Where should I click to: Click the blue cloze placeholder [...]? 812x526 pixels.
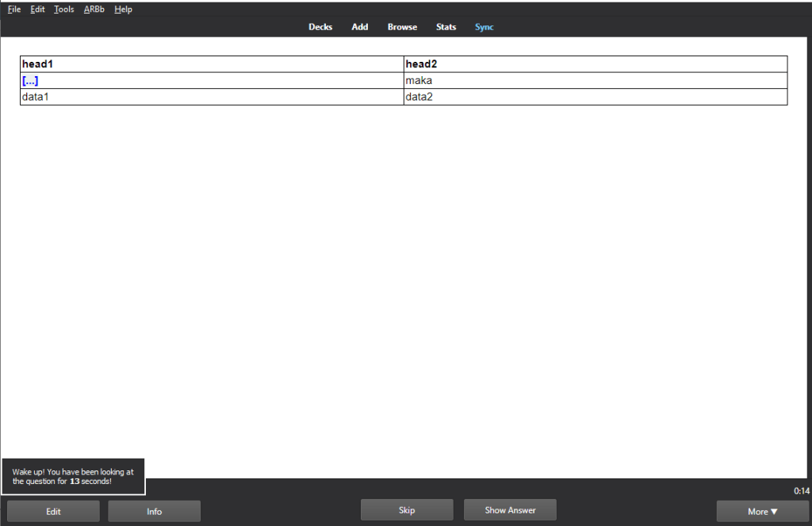pos(30,81)
